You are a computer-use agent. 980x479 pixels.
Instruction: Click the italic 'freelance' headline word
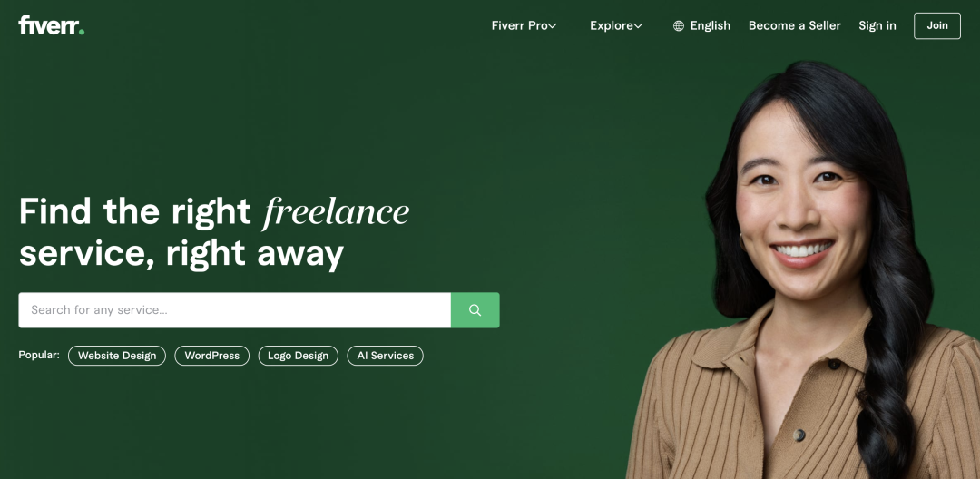click(x=336, y=211)
